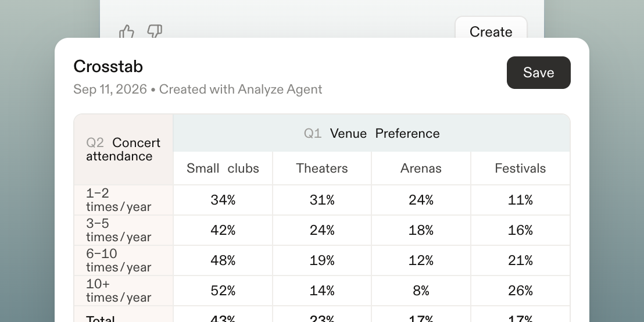Screen dimensions: 644x322
Task: Click the 'Sep 11, 2026 • Created with Analyze Agent' subtitle
Action: pos(198,89)
